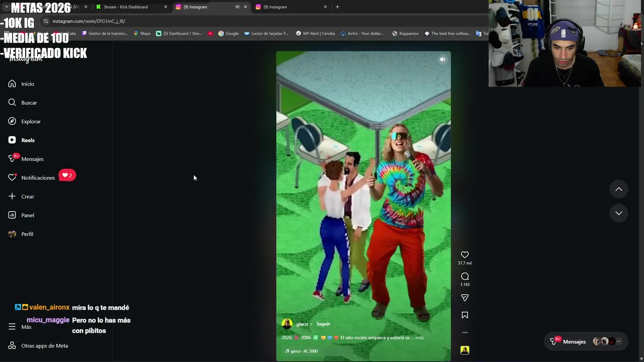Image resolution: width=644 pixels, height=362 pixels.
Task: Click the comments count 1.143
Action: (x=465, y=285)
